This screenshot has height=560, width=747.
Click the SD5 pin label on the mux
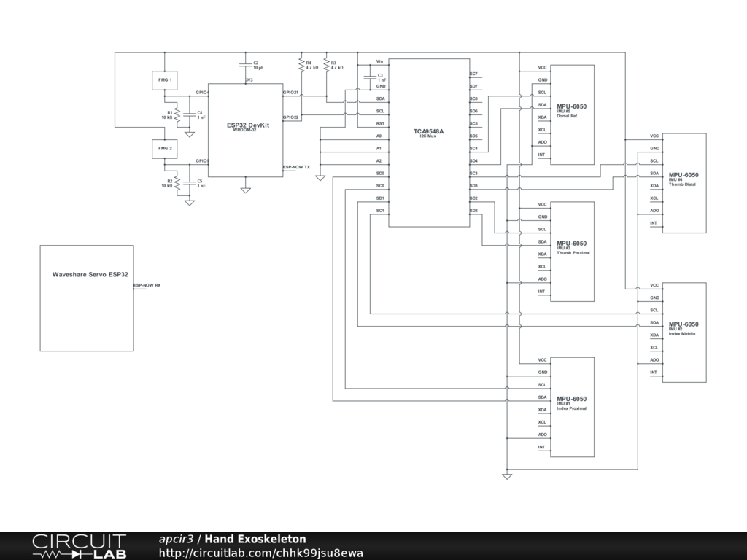[473, 136]
